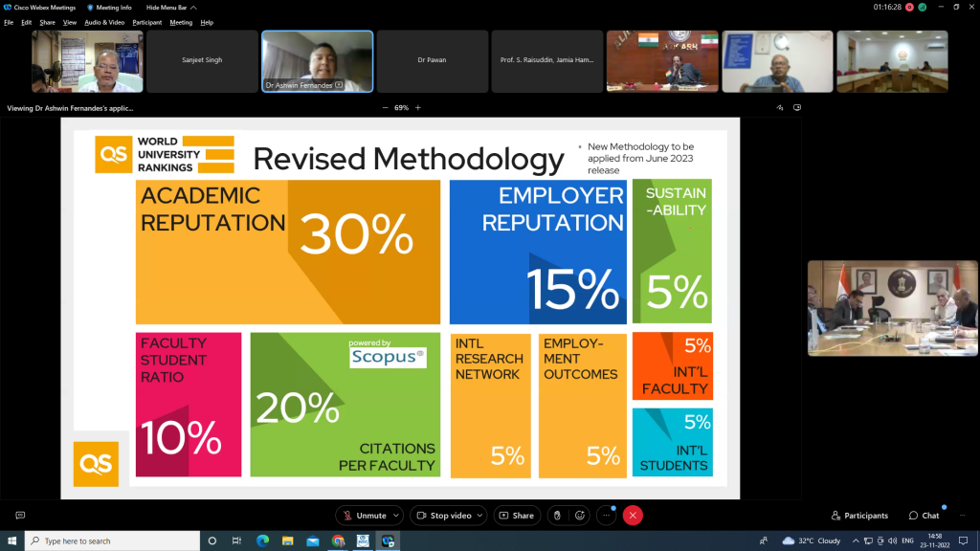The image size is (980, 551).
Task: Open Cortana circle icon in taskbar
Action: pos(212,540)
